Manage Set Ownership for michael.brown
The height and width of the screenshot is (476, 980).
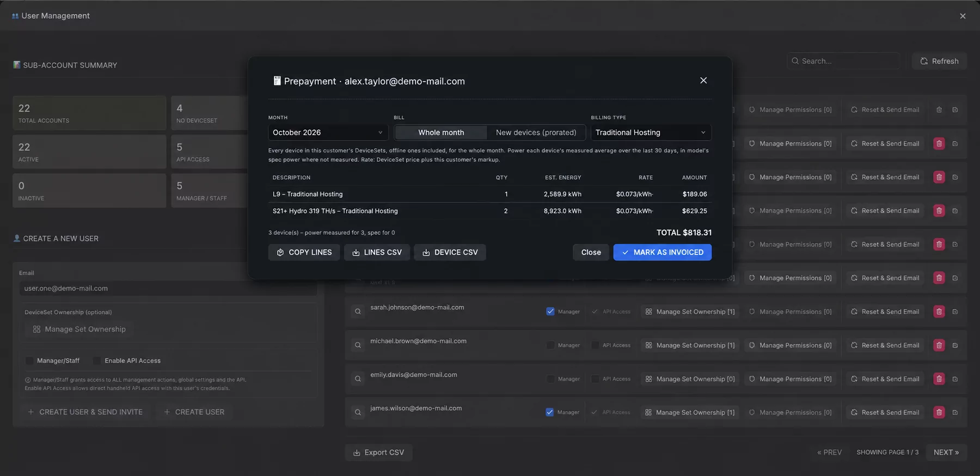click(x=690, y=345)
